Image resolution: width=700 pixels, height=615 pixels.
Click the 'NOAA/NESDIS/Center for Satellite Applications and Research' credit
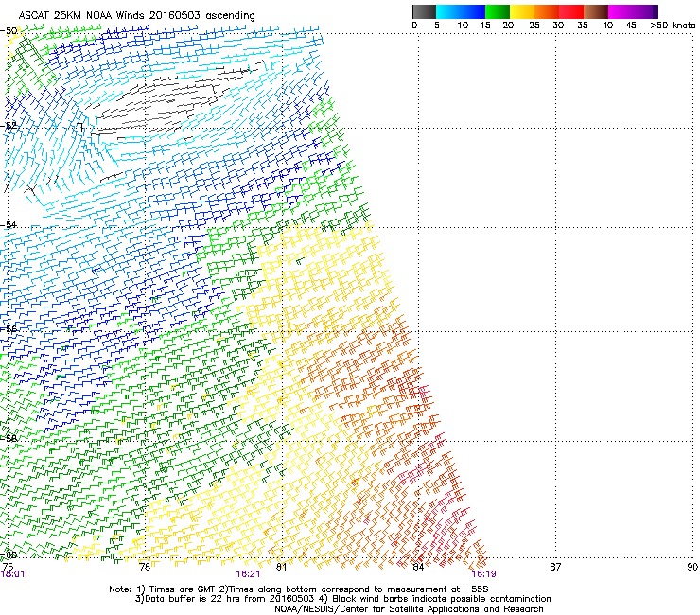click(x=409, y=609)
